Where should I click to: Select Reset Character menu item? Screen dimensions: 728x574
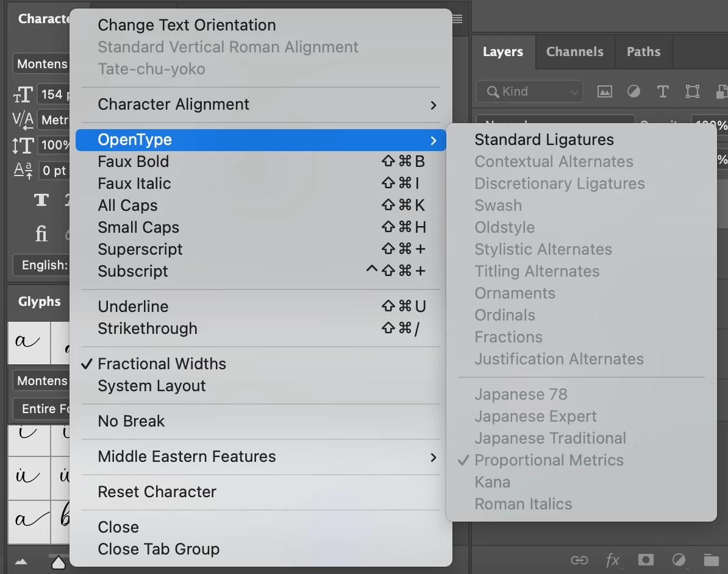coord(157,492)
